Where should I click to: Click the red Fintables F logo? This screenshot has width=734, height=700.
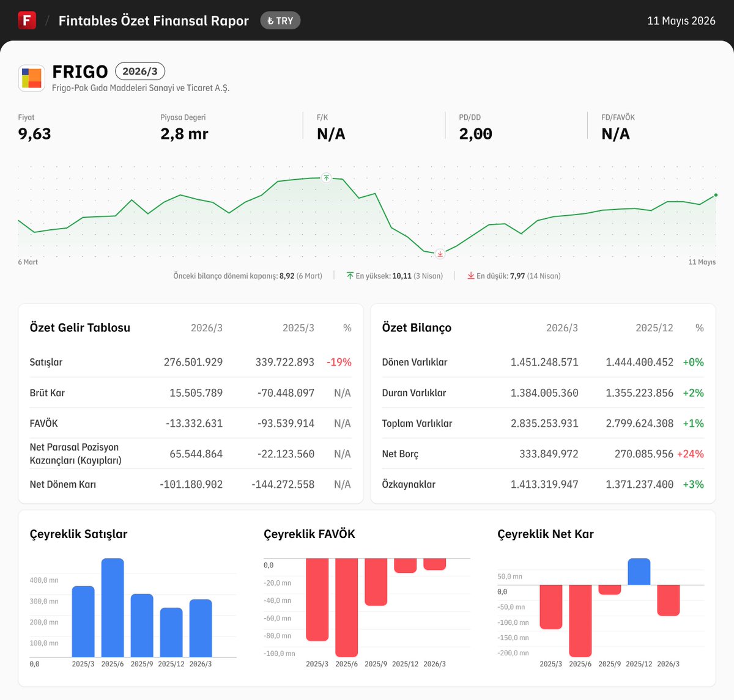pyautogui.click(x=27, y=20)
